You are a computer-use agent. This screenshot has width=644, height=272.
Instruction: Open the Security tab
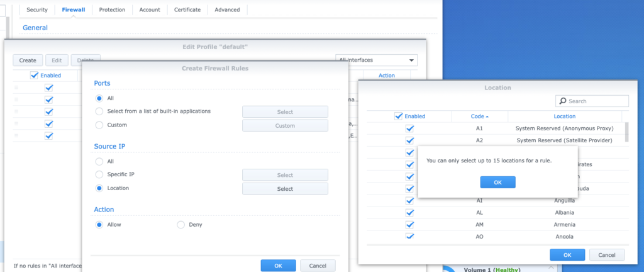(x=37, y=9)
